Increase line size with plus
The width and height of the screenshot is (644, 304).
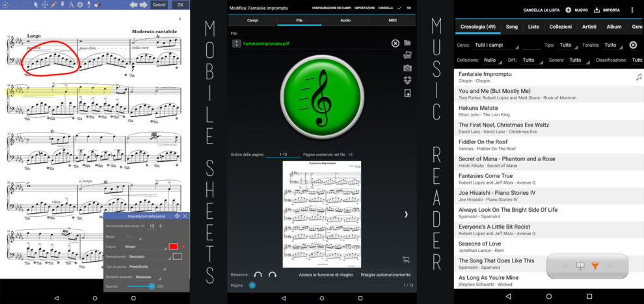(x=160, y=226)
